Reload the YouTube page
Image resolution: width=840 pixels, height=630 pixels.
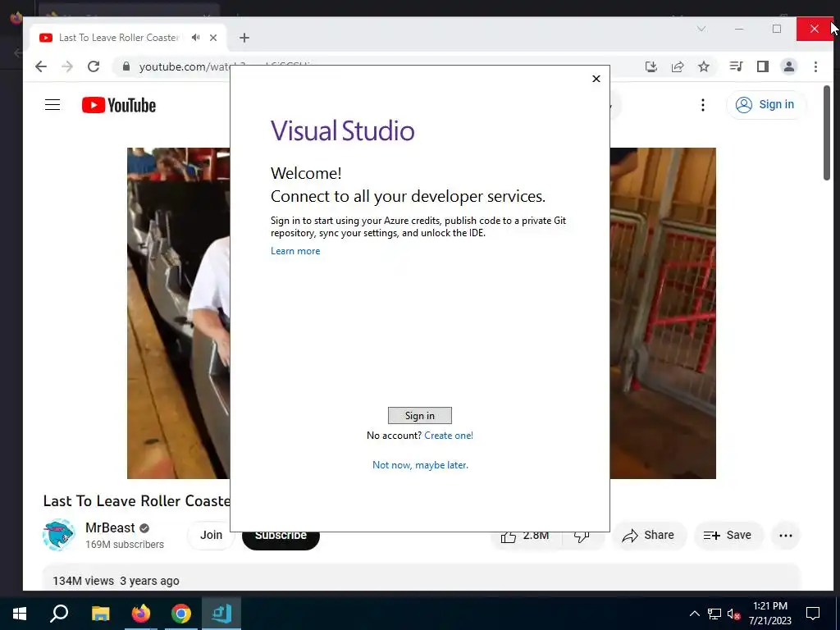(94, 66)
